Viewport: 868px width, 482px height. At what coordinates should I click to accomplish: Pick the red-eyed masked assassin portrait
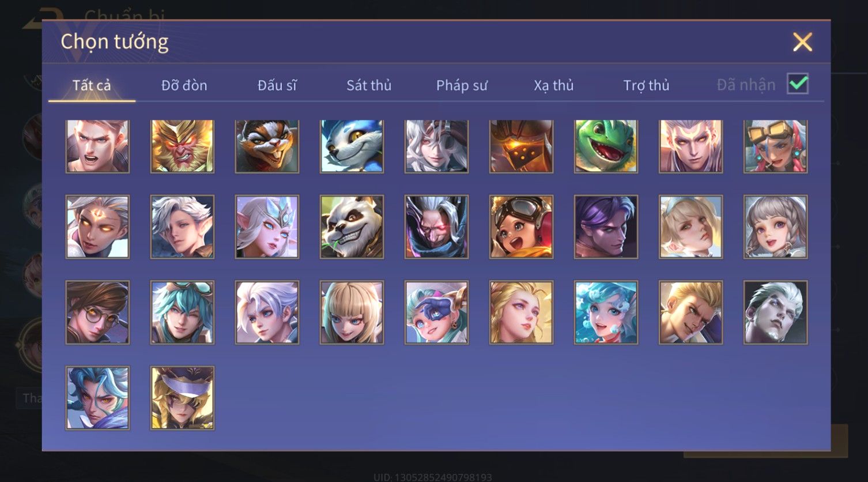tap(436, 227)
